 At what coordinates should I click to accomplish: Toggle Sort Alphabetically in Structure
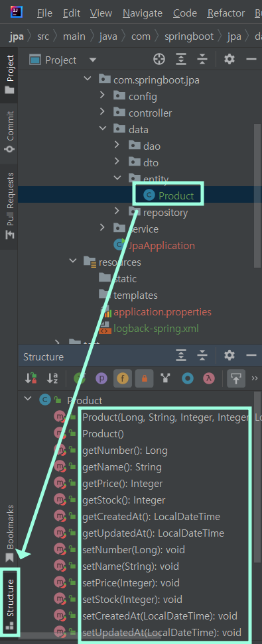click(52, 379)
